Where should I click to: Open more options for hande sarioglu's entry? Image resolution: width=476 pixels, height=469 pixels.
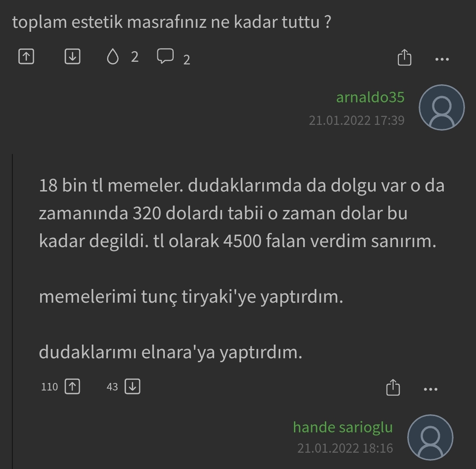pos(430,389)
